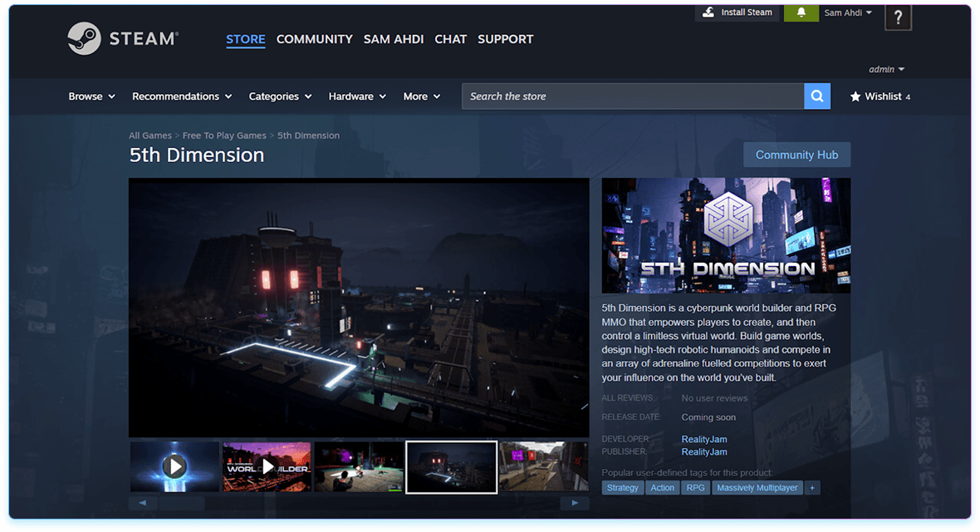Open the SUPPORT tab
Image resolution: width=980 pixels, height=532 pixels.
506,39
